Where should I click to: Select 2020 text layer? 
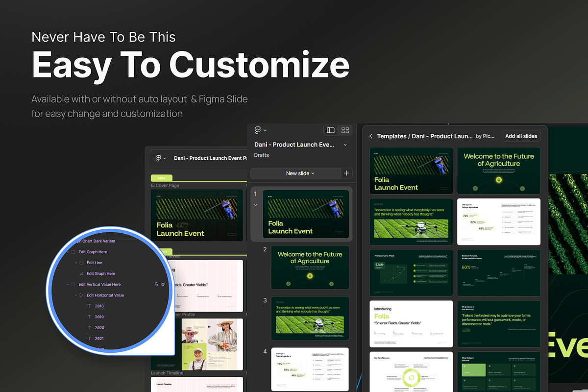click(x=99, y=327)
